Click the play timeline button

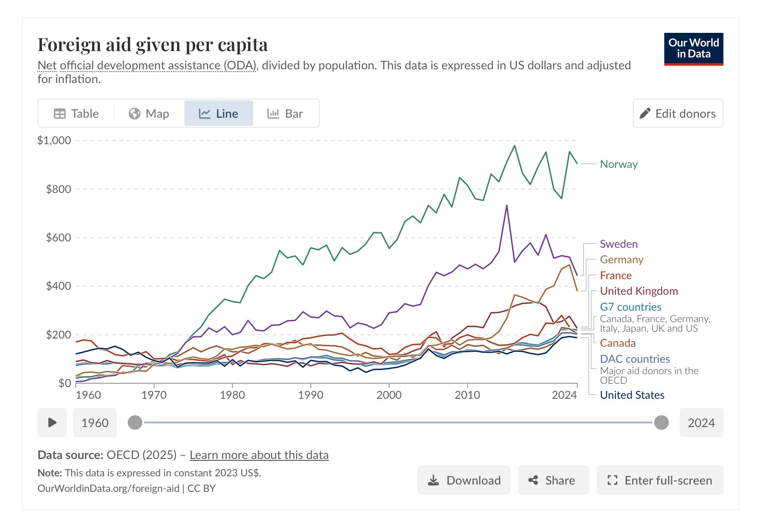pyautogui.click(x=52, y=422)
